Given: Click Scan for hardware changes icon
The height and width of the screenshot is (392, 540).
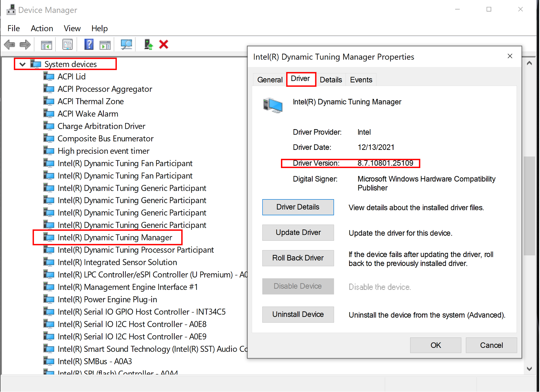Looking at the screenshot, I should click(126, 45).
